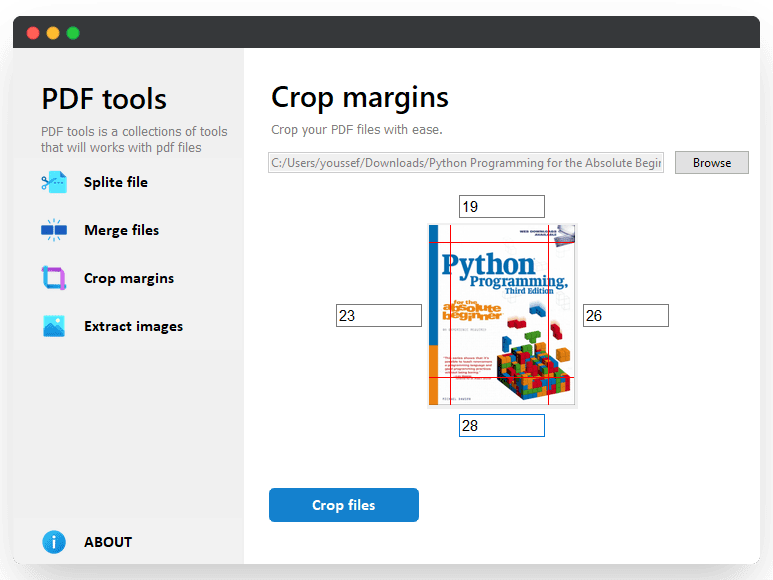
Task: Switch to Merge files section
Action: click(x=121, y=230)
